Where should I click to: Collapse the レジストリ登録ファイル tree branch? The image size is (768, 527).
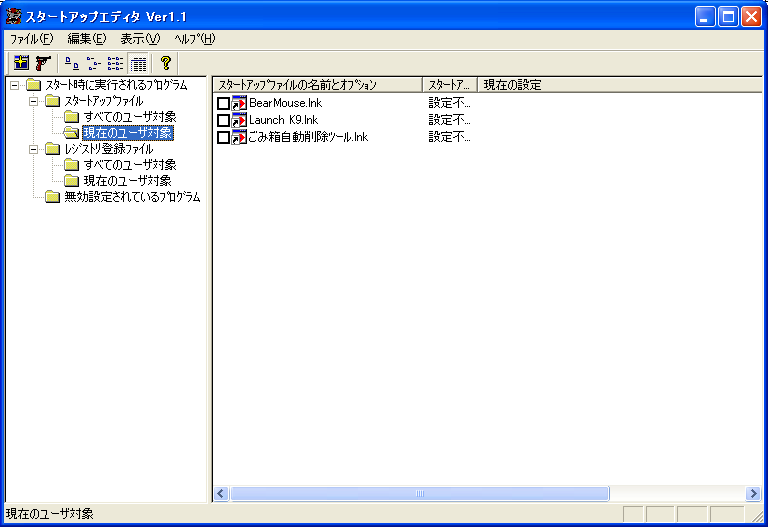pyautogui.click(x=33, y=149)
